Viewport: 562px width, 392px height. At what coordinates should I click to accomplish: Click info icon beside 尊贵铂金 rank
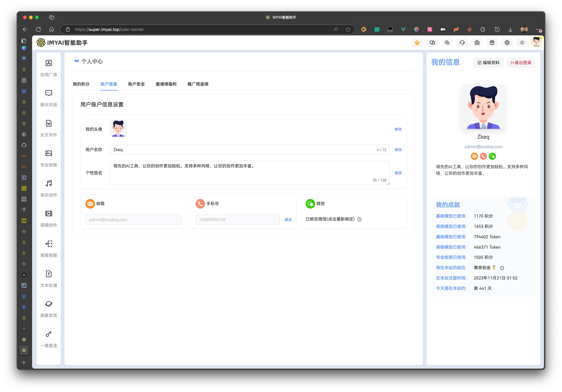[502, 268]
